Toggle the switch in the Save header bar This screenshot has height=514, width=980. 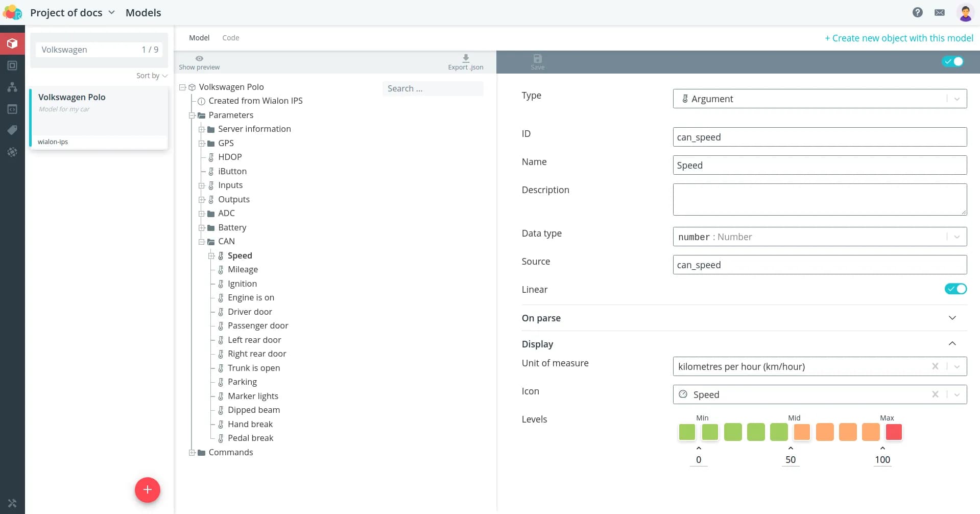(952, 61)
